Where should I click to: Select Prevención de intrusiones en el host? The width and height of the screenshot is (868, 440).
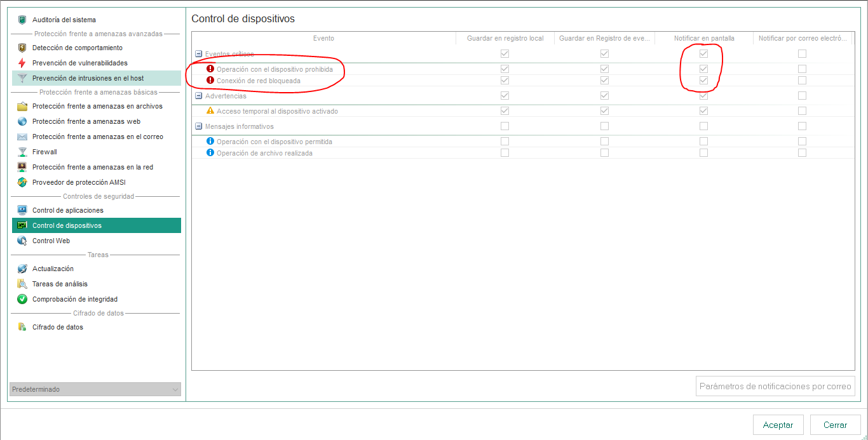[x=97, y=78]
